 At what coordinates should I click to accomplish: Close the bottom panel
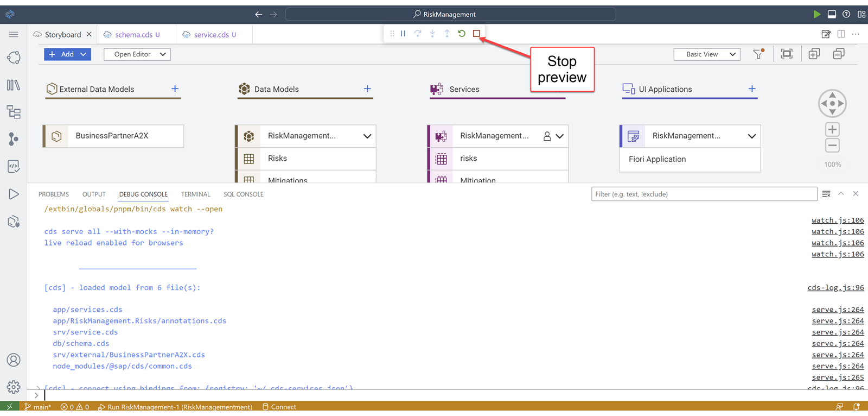(856, 194)
